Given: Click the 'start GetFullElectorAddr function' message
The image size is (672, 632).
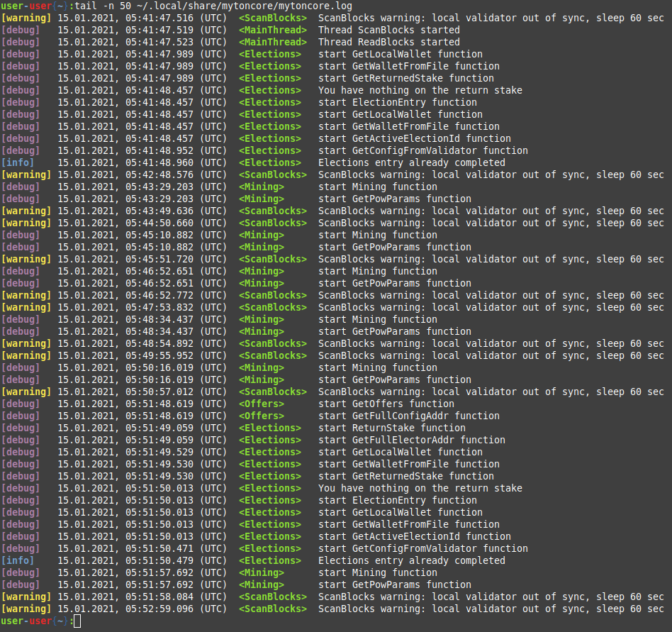Looking at the screenshot, I should (x=411, y=440).
